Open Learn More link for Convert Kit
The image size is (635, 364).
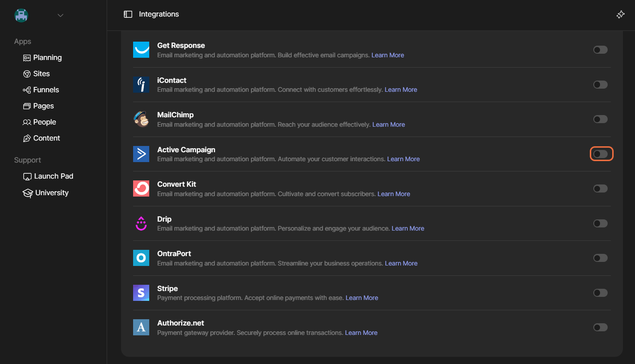point(394,194)
